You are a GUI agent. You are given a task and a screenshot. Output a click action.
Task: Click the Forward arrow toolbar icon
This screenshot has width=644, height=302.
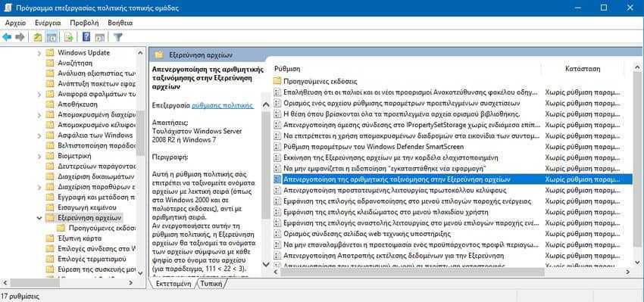point(20,37)
